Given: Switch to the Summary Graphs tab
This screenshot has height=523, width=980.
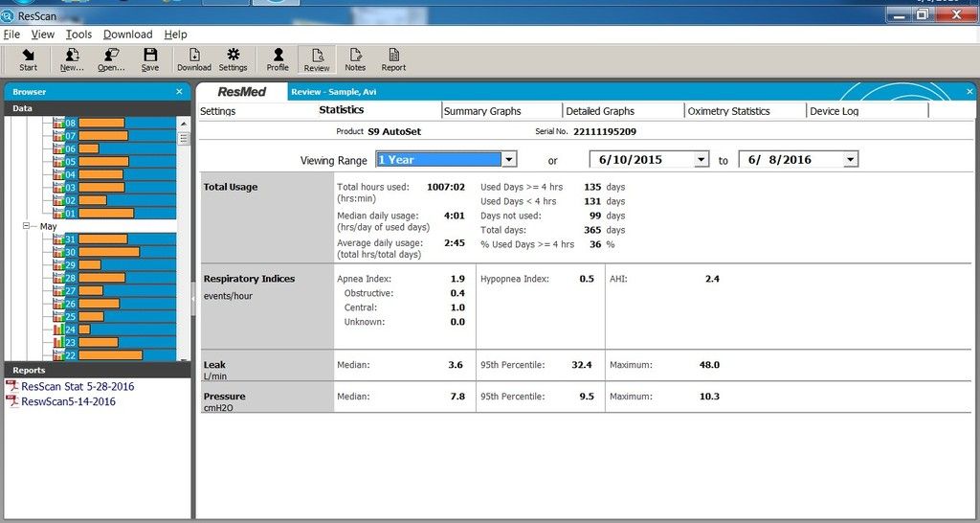Looking at the screenshot, I should point(482,111).
